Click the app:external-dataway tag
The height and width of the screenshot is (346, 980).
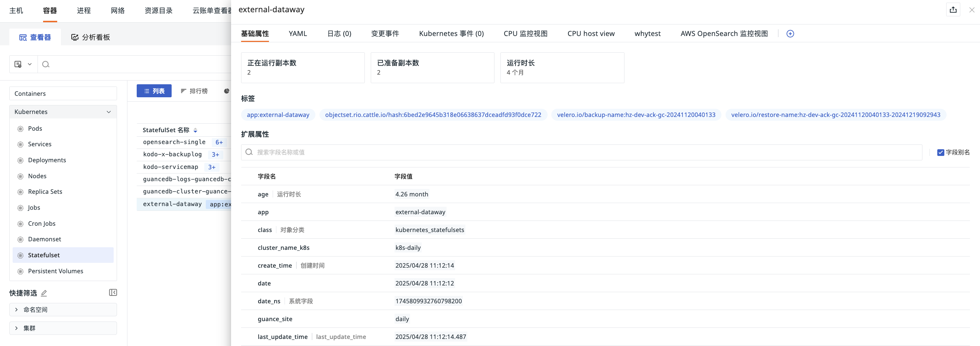278,115
